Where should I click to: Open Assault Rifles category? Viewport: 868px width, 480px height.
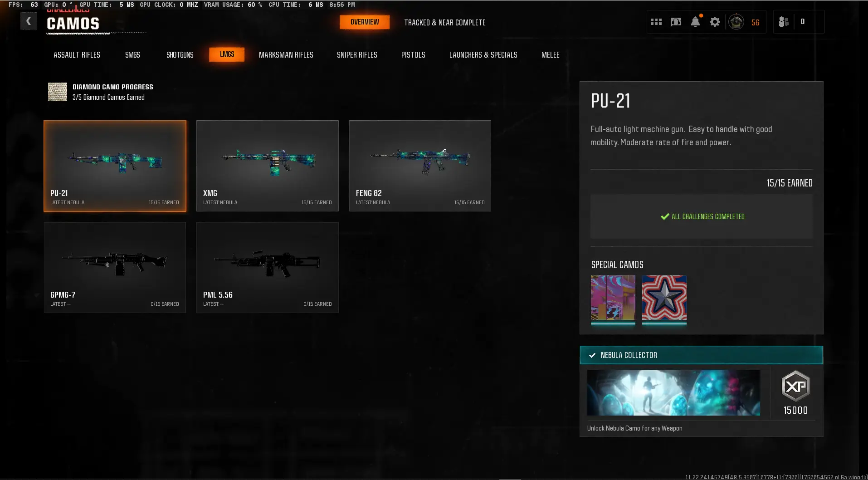coord(77,54)
